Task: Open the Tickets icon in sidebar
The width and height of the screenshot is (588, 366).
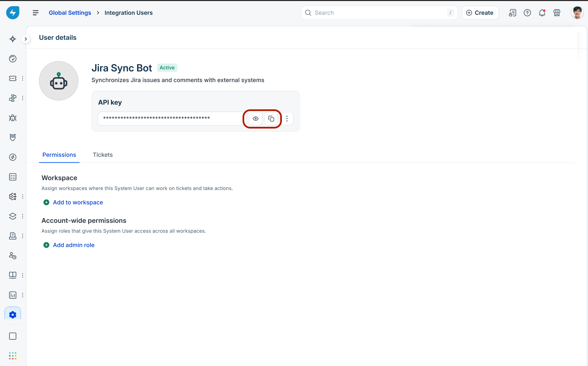Action: pyautogui.click(x=13, y=78)
